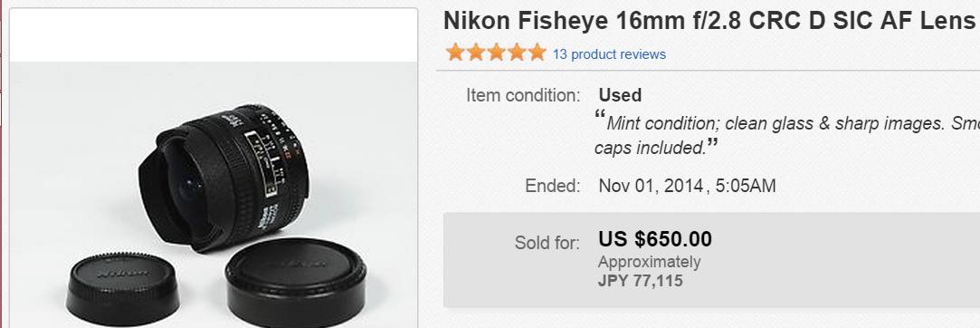Click the blank white area above the photo

click(214, 35)
